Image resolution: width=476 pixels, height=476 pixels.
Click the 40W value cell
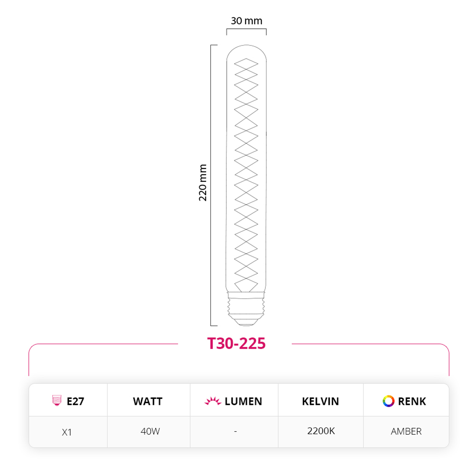coord(150,431)
